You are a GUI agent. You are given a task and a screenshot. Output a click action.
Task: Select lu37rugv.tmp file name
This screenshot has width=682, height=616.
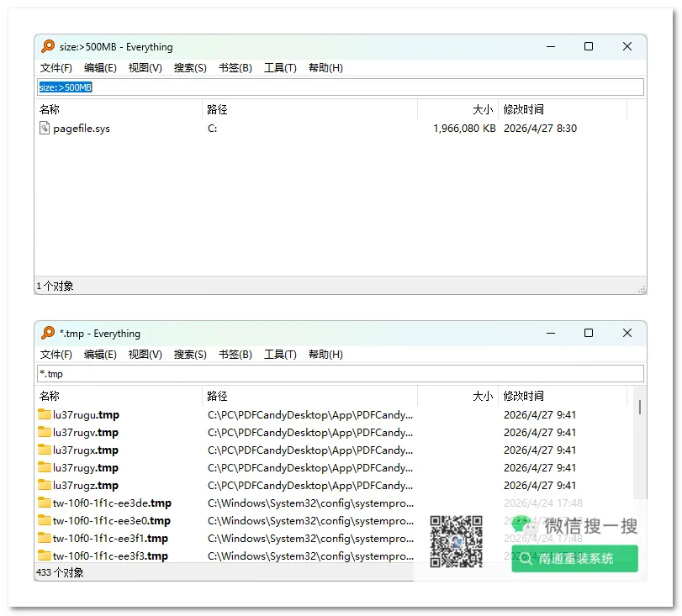86,432
